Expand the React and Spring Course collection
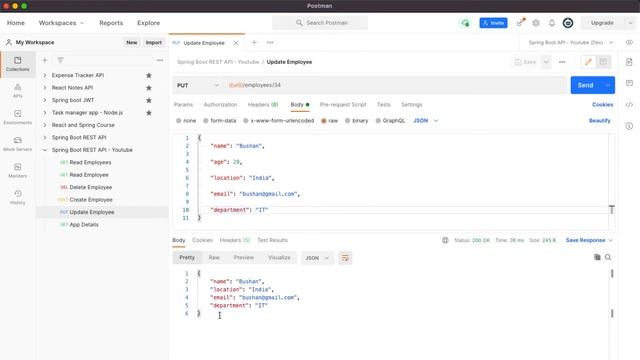Screen dimensions: 640x360 (45, 125)
